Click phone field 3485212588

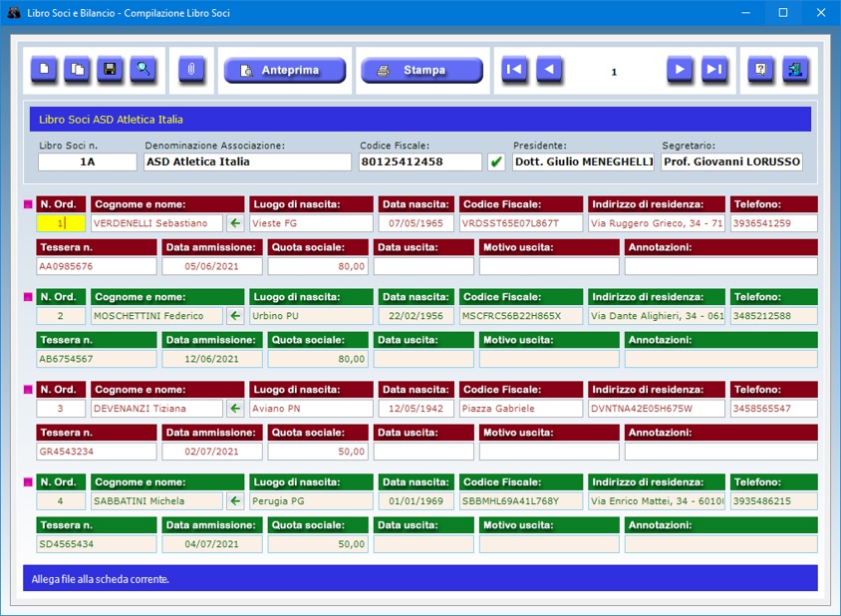tap(774, 316)
